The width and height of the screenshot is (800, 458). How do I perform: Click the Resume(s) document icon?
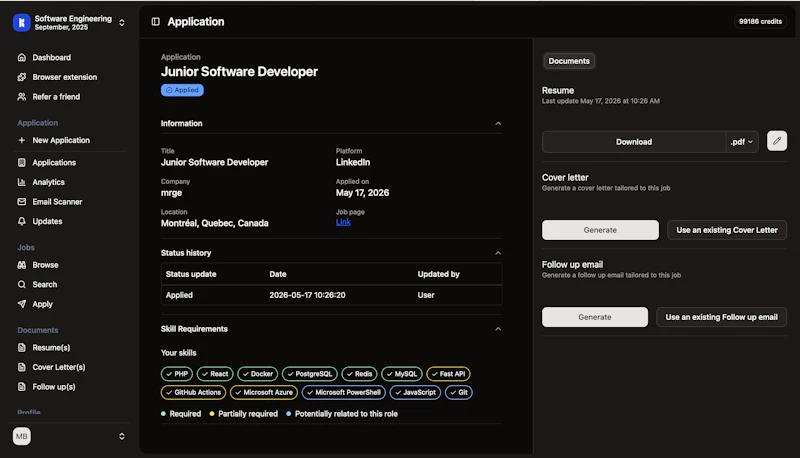point(21,348)
